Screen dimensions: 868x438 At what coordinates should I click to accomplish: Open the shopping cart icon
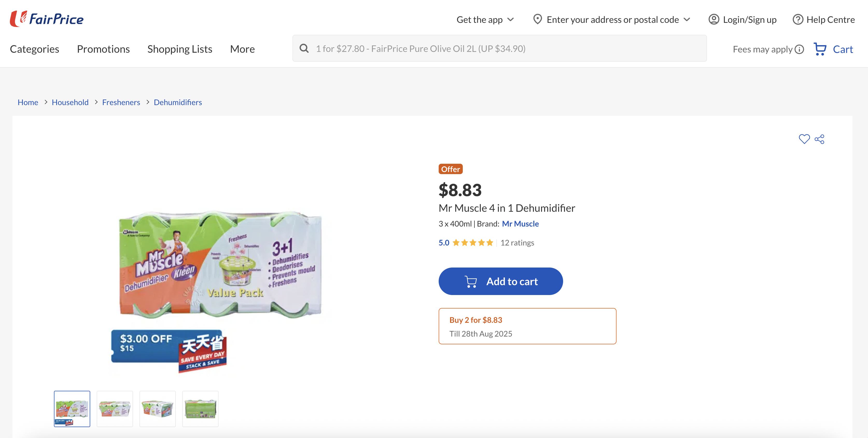click(820, 49)
